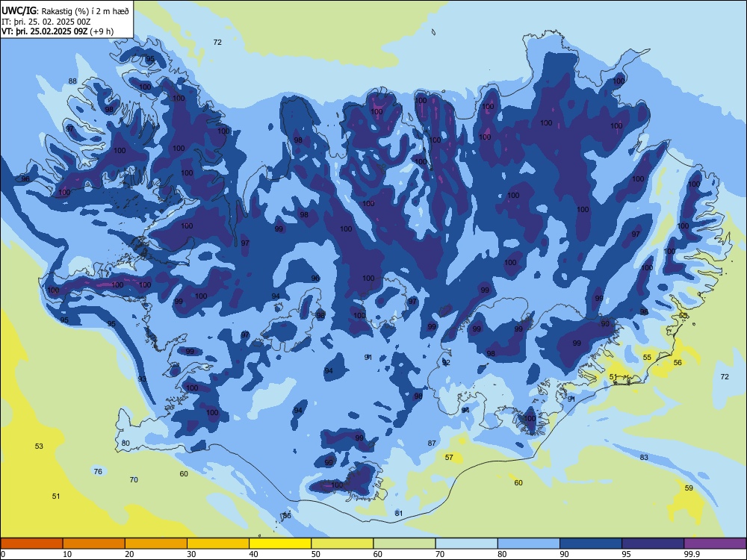This screenshot has height=560, width=747.
Task: Click the 'VT: þri. 25.02.2025 09Z (+9 h)' line
Action: [x=58, y=31]
